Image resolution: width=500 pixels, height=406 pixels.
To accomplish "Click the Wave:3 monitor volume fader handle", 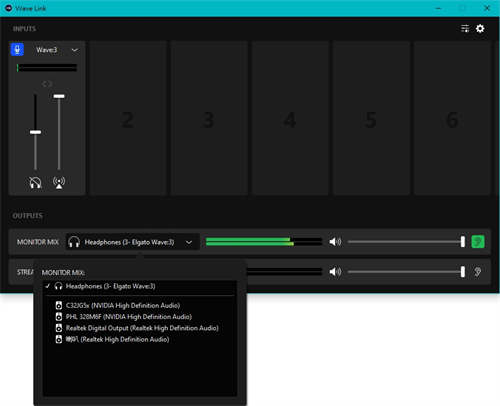I will pyautogui.click(x=35, y=132).
